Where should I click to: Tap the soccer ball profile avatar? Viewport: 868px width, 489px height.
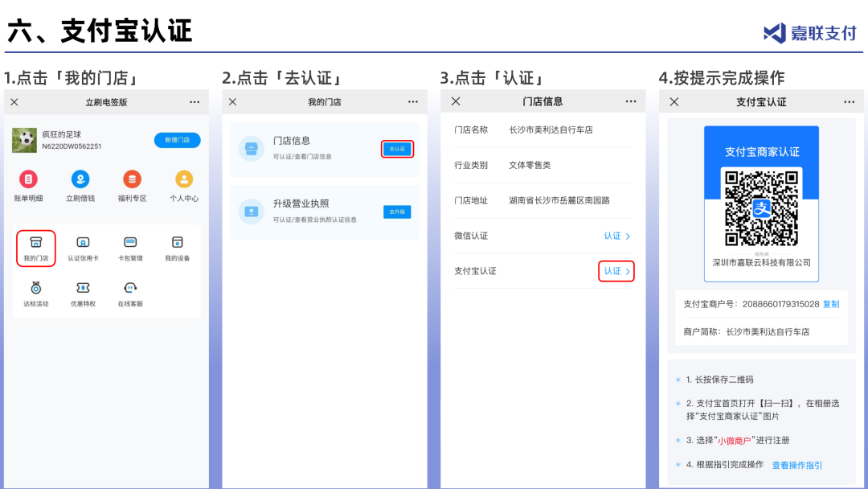pyautogui.click(x=24, y=140)
